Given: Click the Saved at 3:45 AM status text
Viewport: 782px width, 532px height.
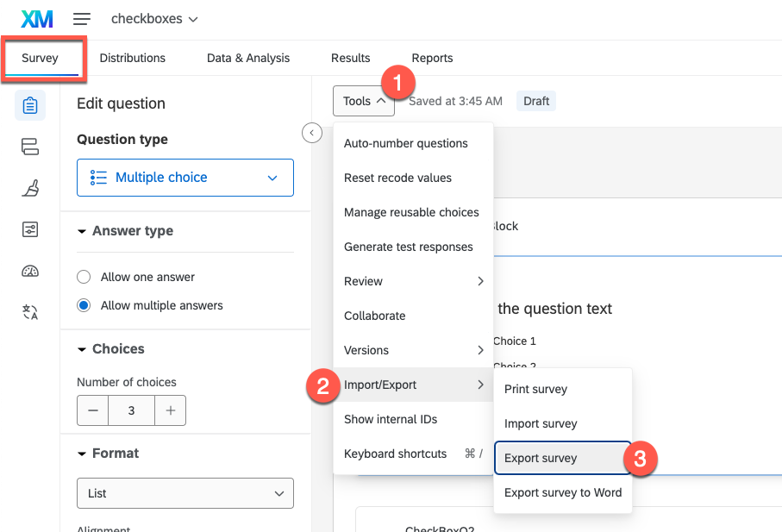Looking at the screenshot, I should [x=455, y=101].
